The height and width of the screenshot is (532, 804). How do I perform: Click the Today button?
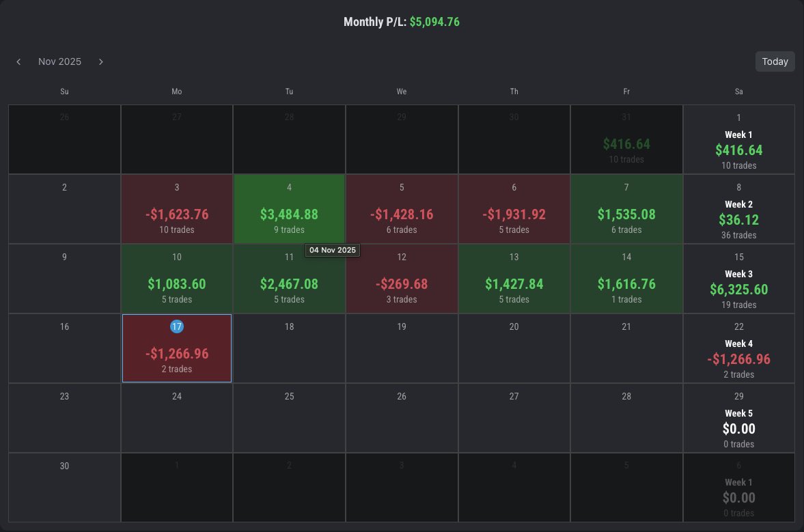[775, 61]
